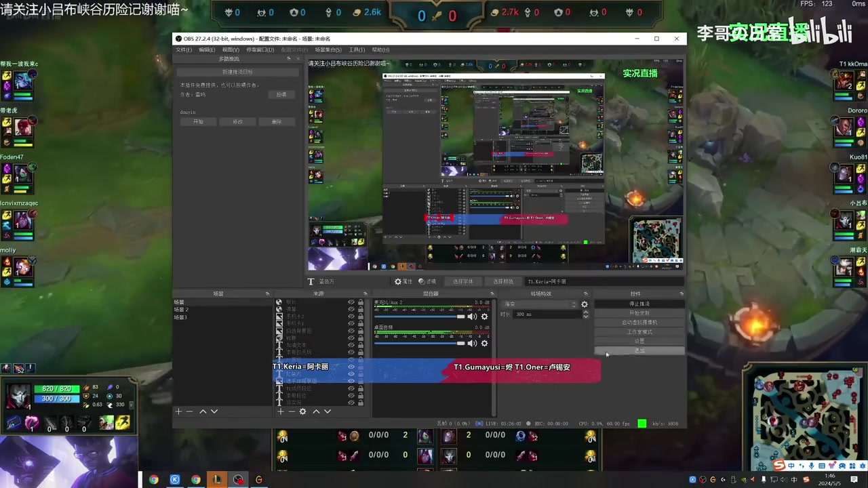868x488 pixels.
Task: Open 桌面音频 audio settings gear
Action: coord(484,343)
